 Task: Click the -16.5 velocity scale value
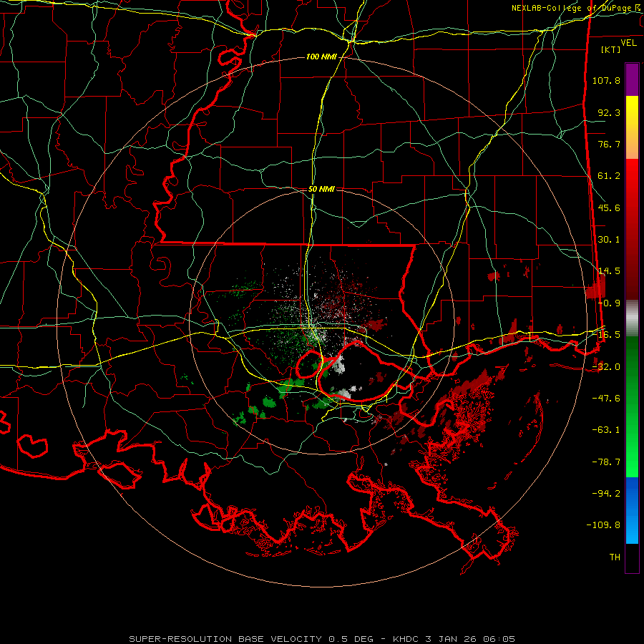pyautogui.click(x=606, y=335)
